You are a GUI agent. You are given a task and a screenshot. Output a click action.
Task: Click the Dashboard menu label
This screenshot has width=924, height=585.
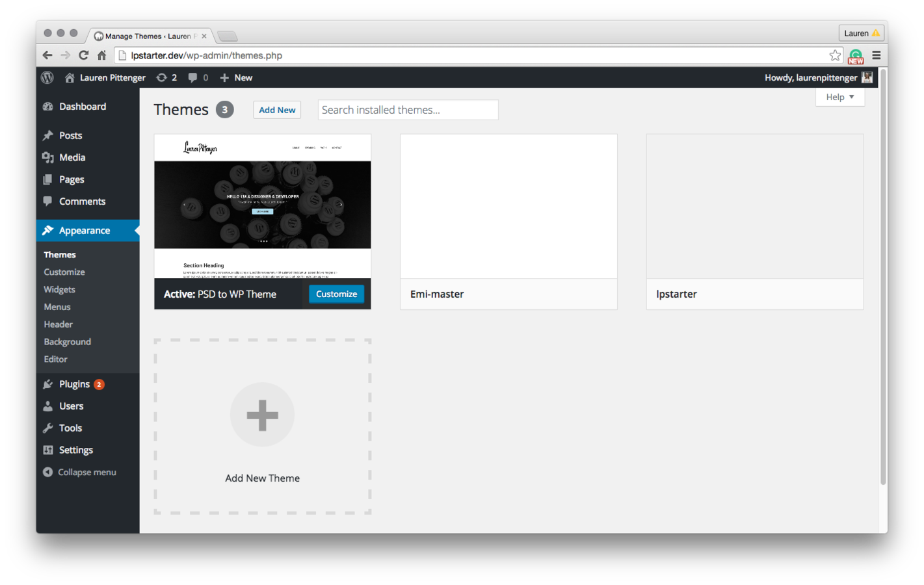point(83,107)
